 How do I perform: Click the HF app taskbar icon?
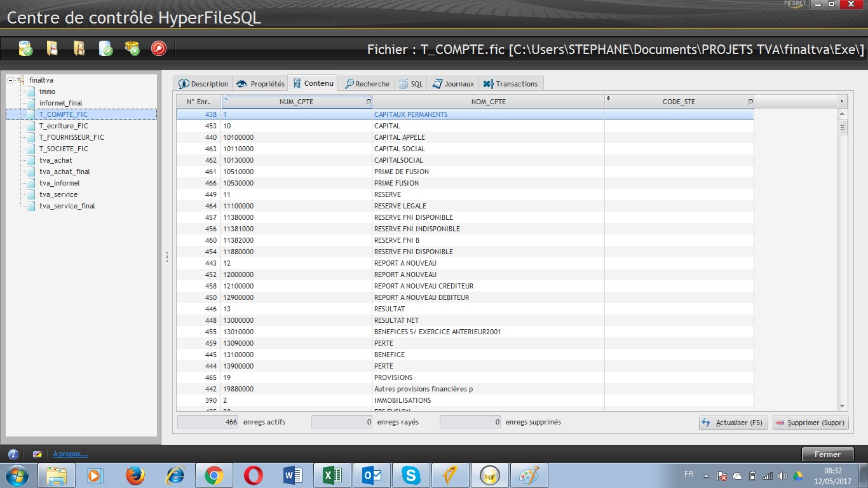[489, 475]
